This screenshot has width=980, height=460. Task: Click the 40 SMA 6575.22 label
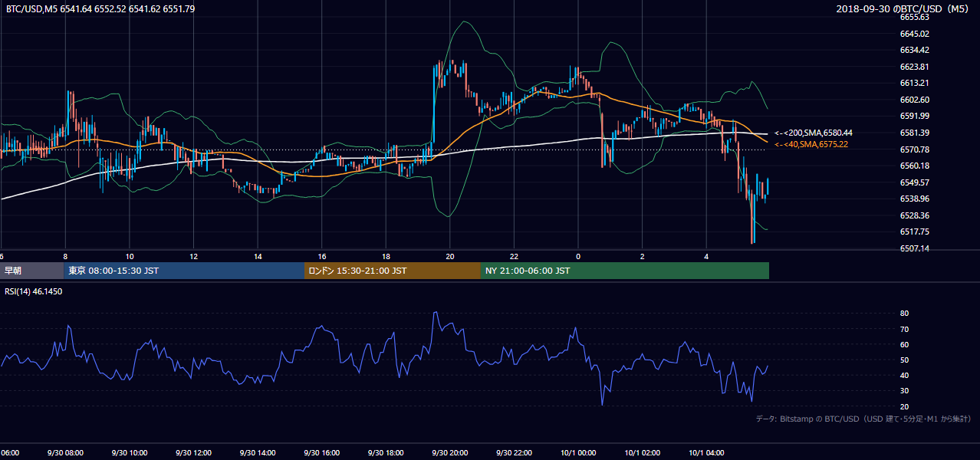point(811,144)
